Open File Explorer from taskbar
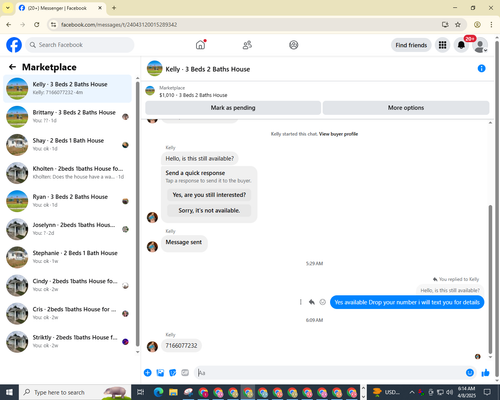Viewport: 500px width, 400px height. click(x=173, y=392)
